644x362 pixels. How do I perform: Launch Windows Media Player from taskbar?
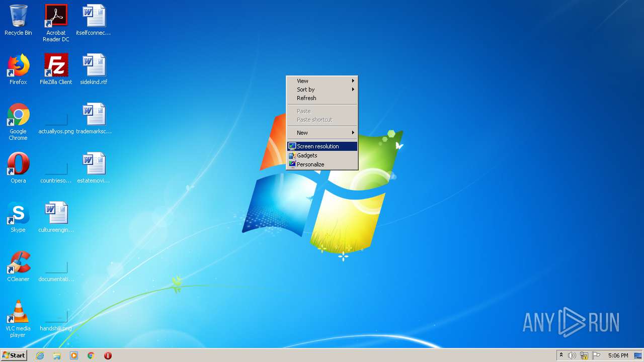(74, 355)
